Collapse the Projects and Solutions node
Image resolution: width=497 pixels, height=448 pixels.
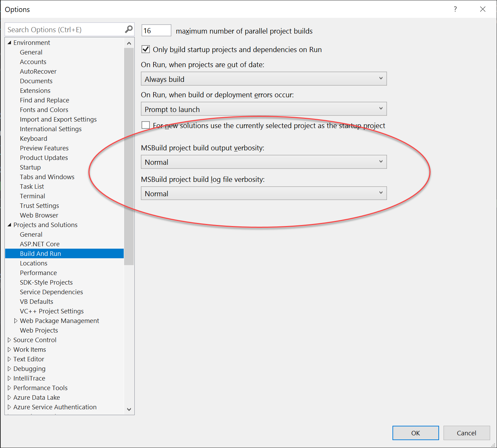coord(10,225)
